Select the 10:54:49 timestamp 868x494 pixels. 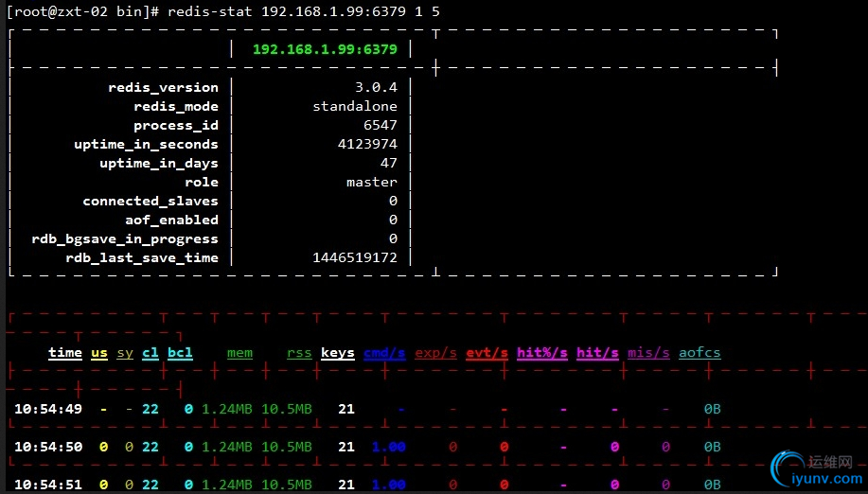(x=48, y=410)
